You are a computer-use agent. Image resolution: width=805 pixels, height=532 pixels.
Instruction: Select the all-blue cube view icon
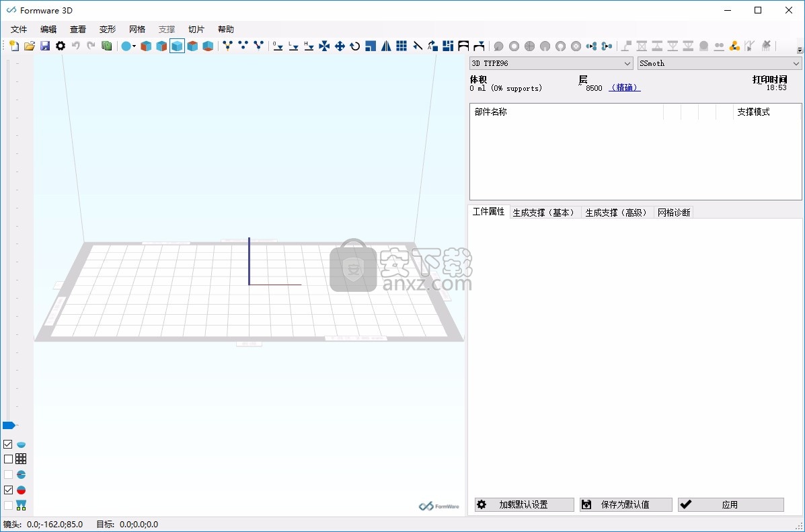point(177,46)
